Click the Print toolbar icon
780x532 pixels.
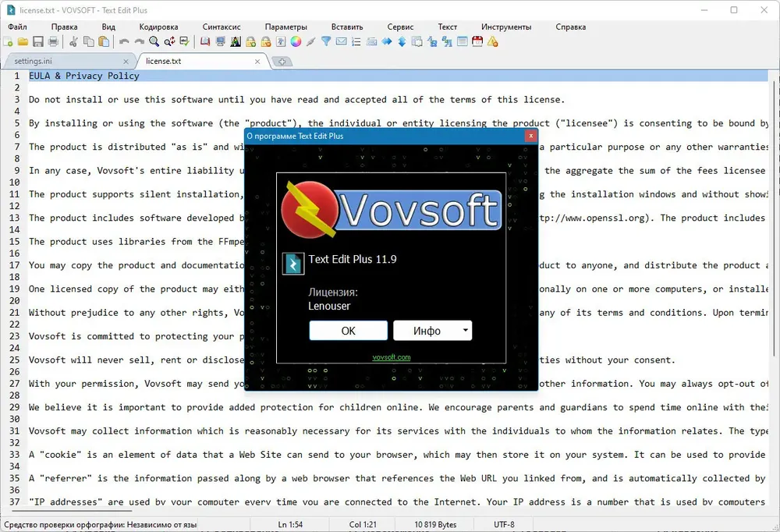[53, 42]
